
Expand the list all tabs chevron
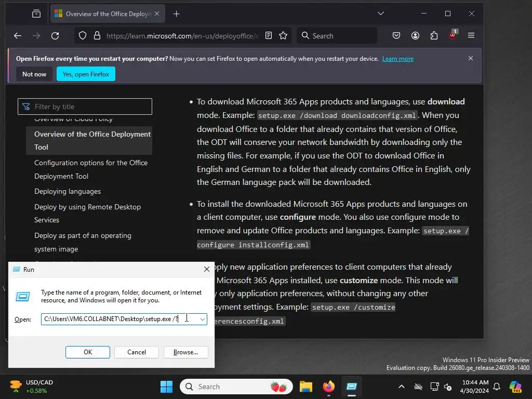(x=381, y=14)
